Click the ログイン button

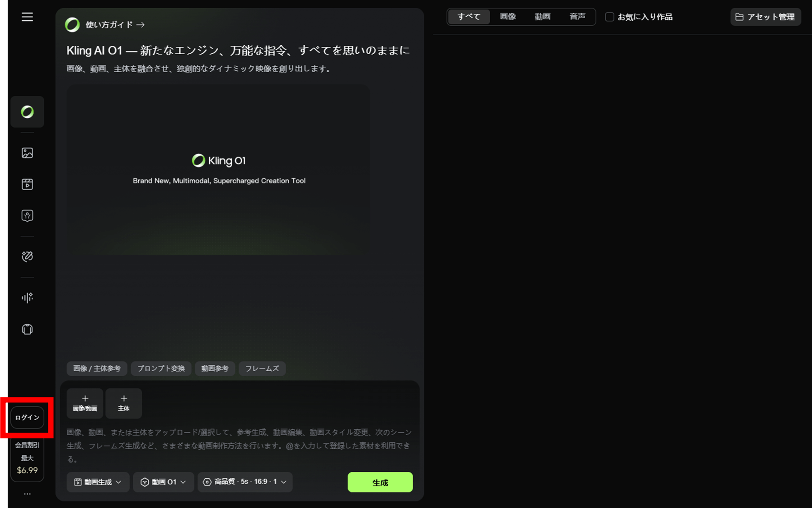coord(27,418)
